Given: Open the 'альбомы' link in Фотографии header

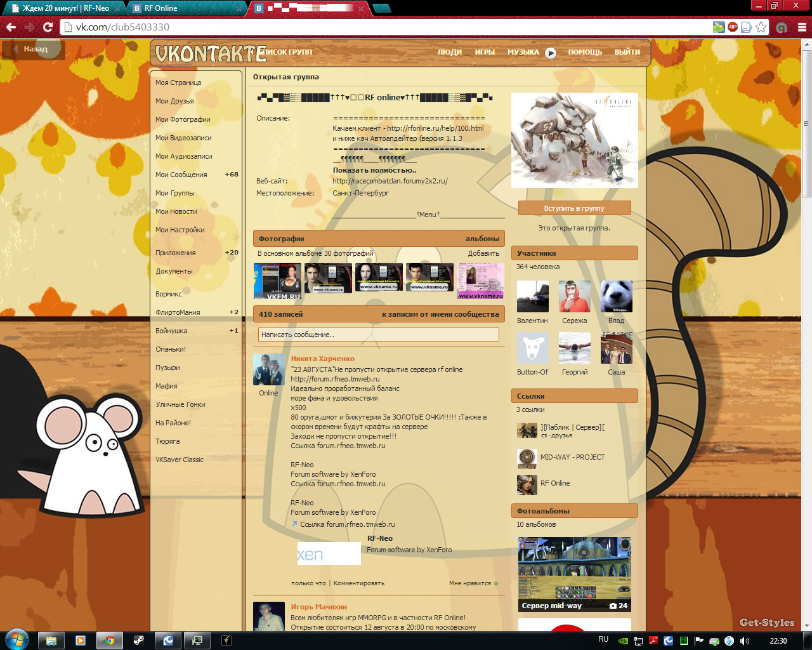Looking at the screenshot, I should pyautogui.click(x=482, y=239).
